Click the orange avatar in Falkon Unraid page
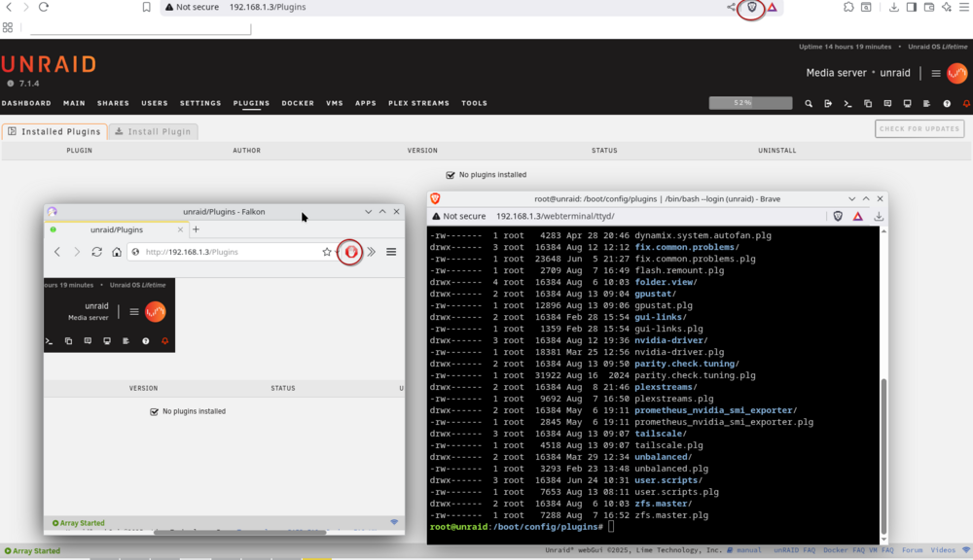973x560 pixels. pos(155,311)
